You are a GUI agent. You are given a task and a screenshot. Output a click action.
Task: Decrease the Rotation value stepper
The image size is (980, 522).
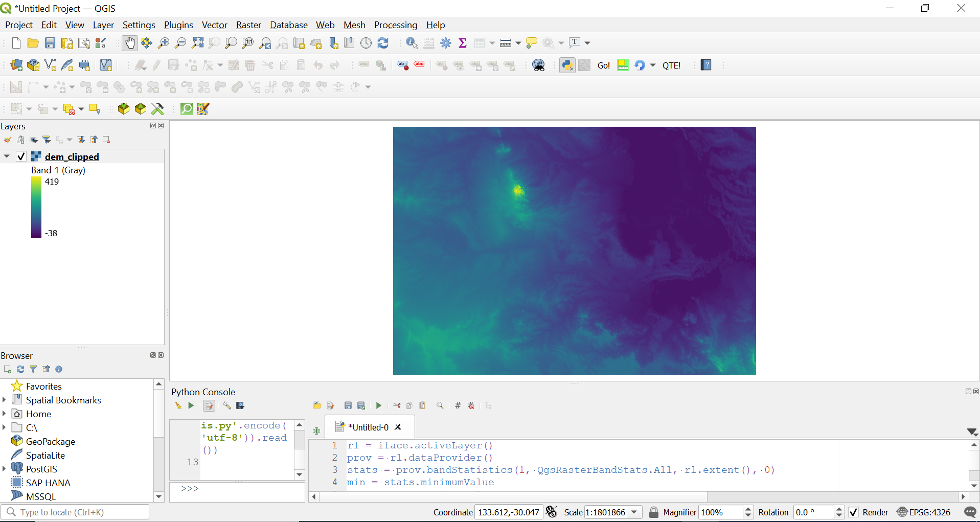click(839, 515)
